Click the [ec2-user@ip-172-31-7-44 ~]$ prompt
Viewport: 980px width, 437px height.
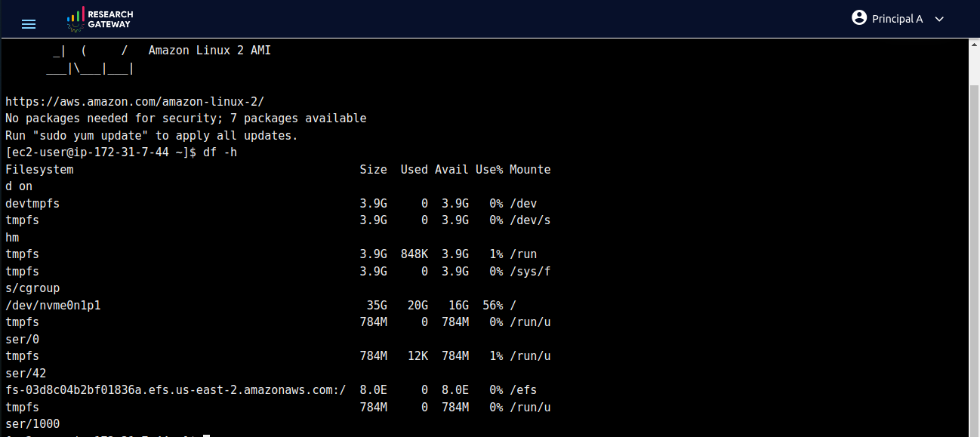pyautogui.click(x=101, y=152)
